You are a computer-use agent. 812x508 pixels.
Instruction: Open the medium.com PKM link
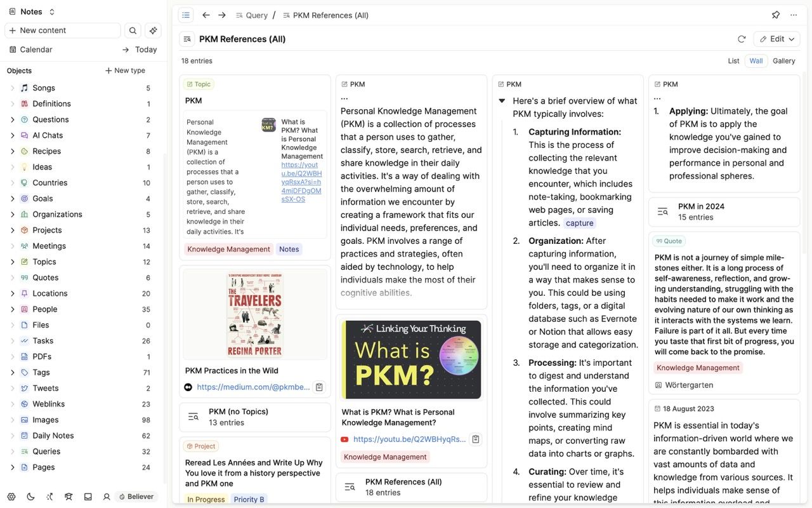tap(253, 387)
